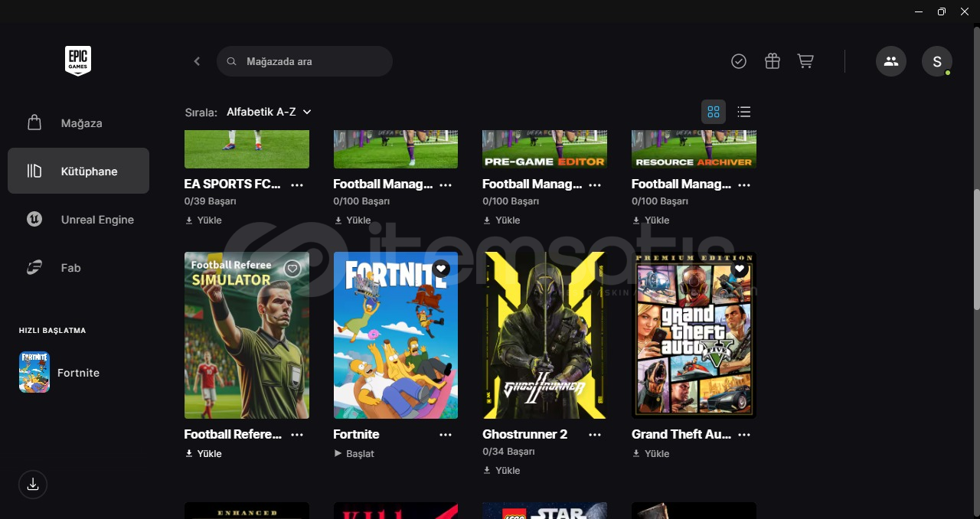Click Yükle under Grand Theft Auto
The width and height of the screenshot is (980, 519).
pos(652,453)
